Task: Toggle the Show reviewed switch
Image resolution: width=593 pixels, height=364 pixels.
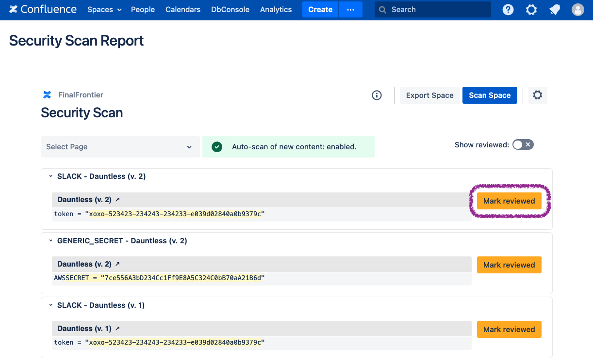Action: pos(523,144)
